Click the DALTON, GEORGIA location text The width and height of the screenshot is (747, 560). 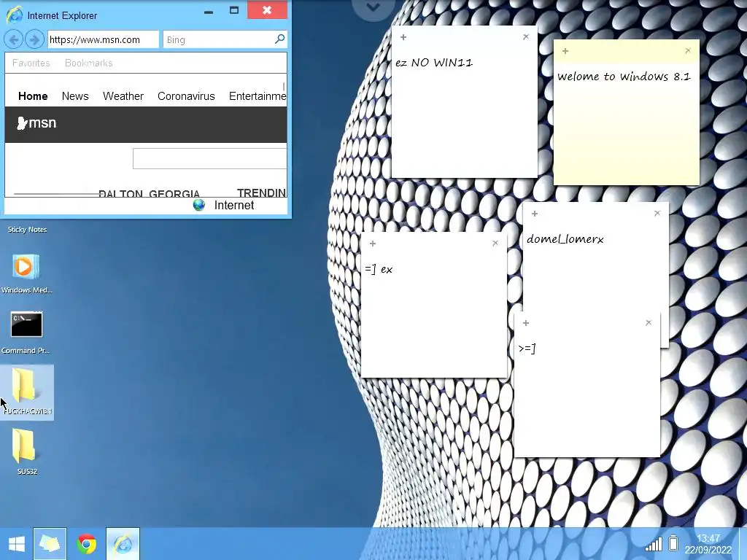149,193
